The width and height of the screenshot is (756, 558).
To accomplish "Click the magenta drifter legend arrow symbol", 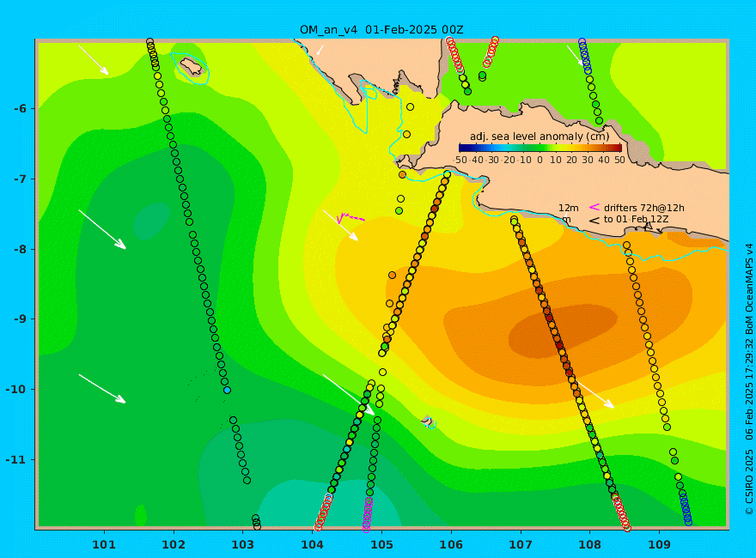I will coord(594,207).
